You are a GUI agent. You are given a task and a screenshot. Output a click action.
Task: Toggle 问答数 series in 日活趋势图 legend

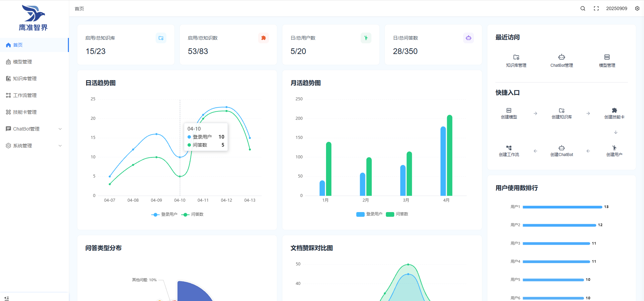(193, 214)
